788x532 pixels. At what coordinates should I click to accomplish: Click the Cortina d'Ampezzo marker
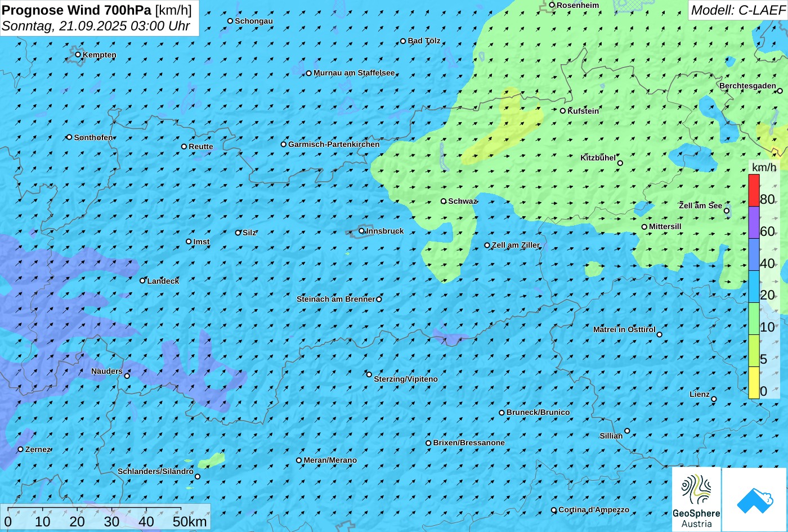pyautogui.click(x=553, y=510)
